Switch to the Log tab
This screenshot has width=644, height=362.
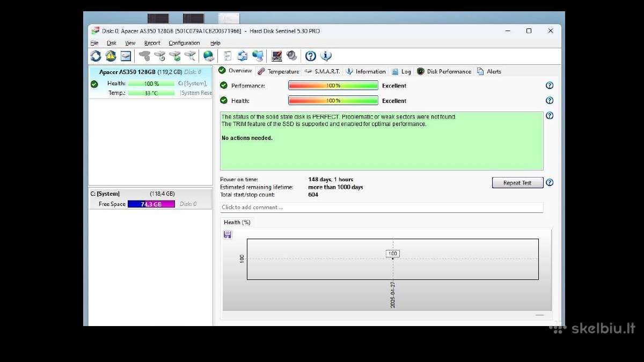coord(401,71)
